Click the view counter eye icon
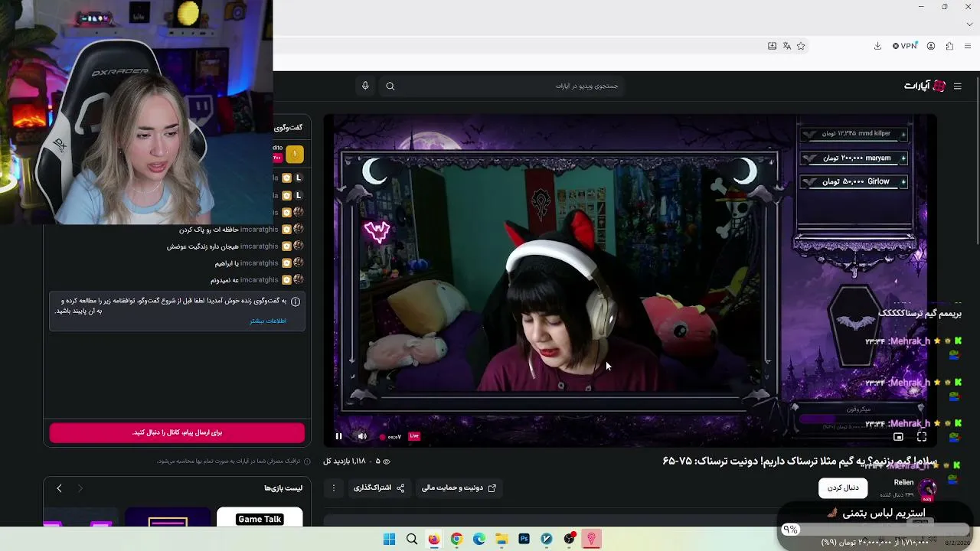This screenshot has width=980, height=551. click(387, 461)
